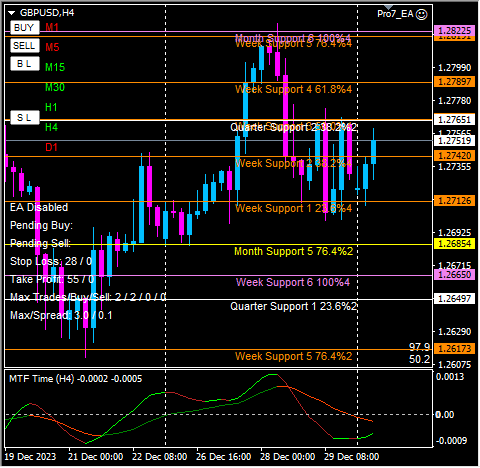Viewport: 480px width, 468px height.
Task: Select the M30 timeframe label
Action: point(55,87)
